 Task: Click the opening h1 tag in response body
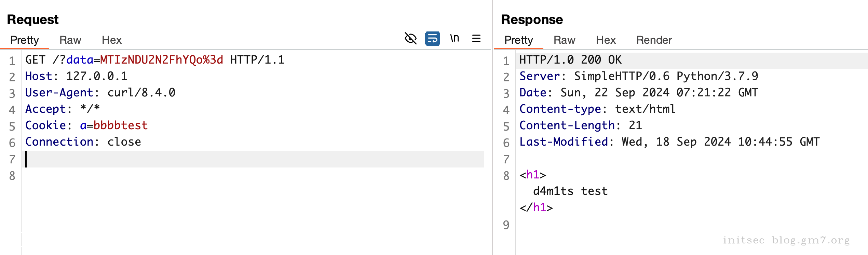click(532, 175)
